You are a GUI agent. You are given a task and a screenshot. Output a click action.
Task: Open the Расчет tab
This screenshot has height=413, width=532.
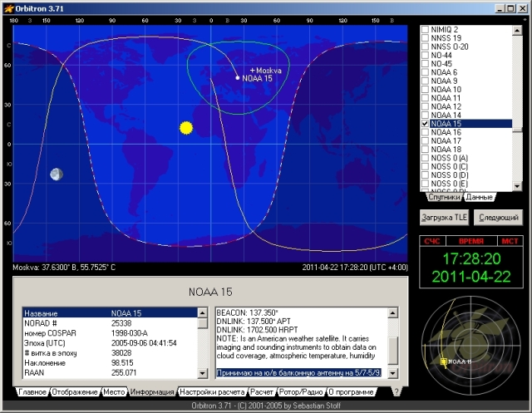tap(262, 392)
